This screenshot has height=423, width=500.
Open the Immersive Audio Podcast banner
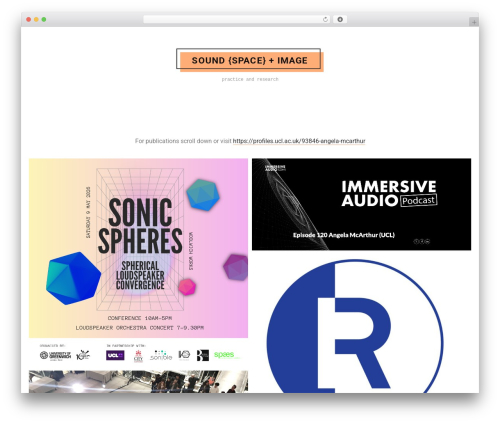click(x=361, y=204)
